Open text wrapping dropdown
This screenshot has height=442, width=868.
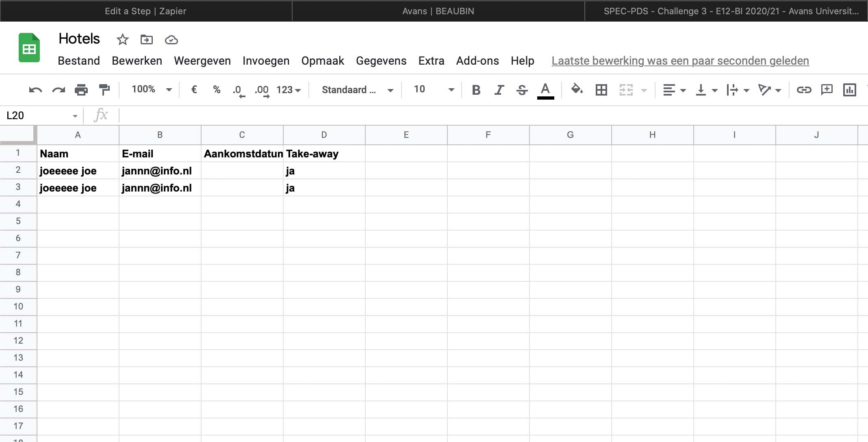tap(738, 90)
